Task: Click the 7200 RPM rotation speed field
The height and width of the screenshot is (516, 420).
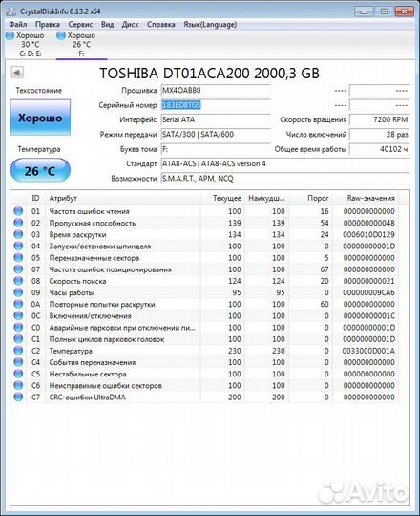Action: (x=379, y=119)
